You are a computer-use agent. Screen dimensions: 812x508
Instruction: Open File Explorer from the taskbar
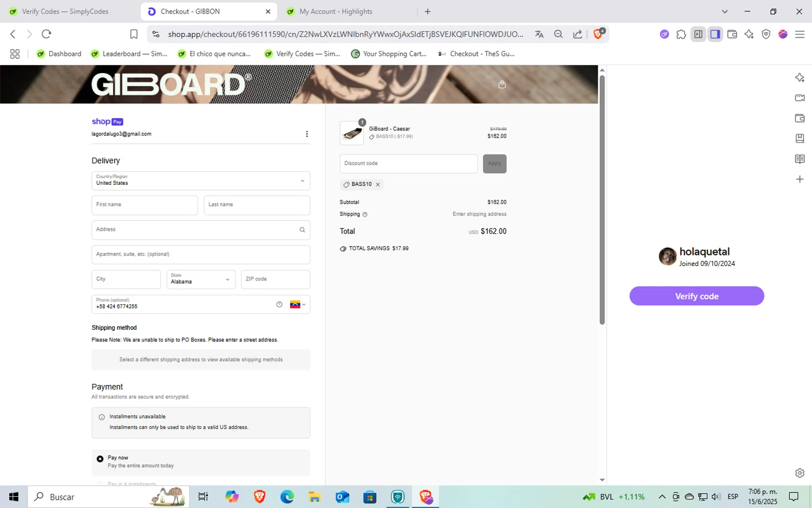pos(315,497)
